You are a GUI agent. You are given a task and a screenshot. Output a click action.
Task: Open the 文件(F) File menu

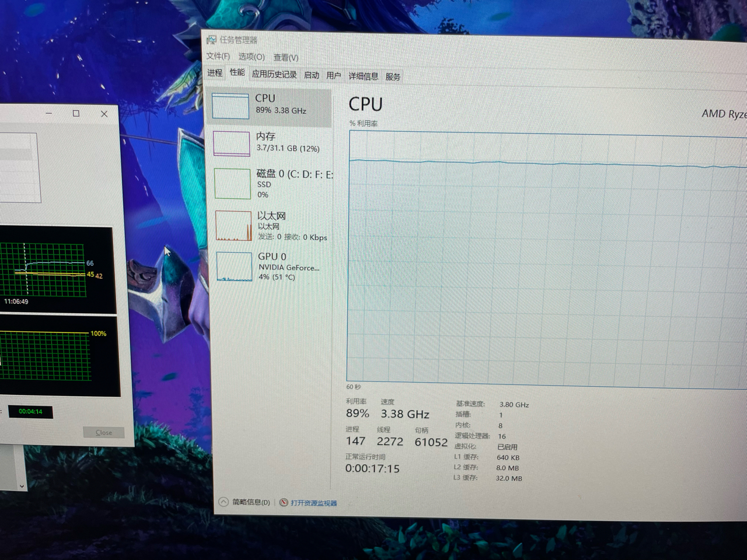[x=217, y=56]
